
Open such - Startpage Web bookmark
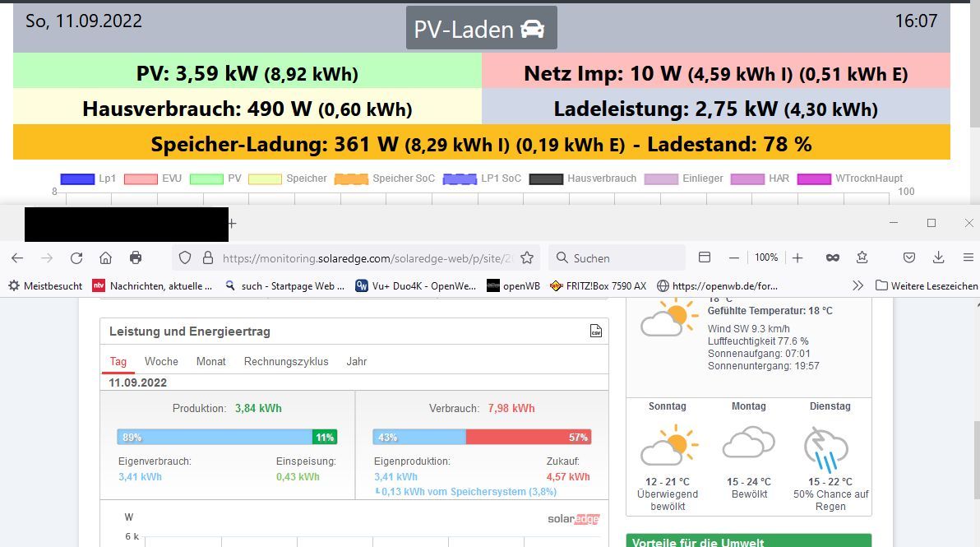pos(284,285)
